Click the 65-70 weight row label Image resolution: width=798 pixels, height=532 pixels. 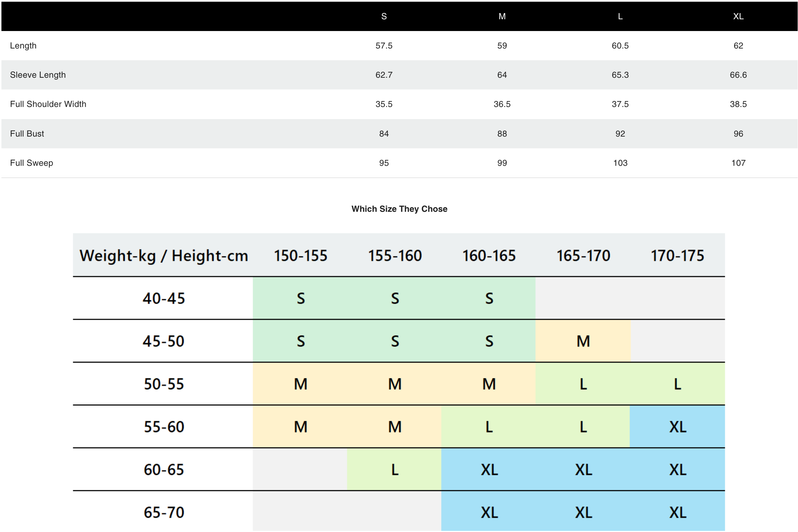(163, 512)
